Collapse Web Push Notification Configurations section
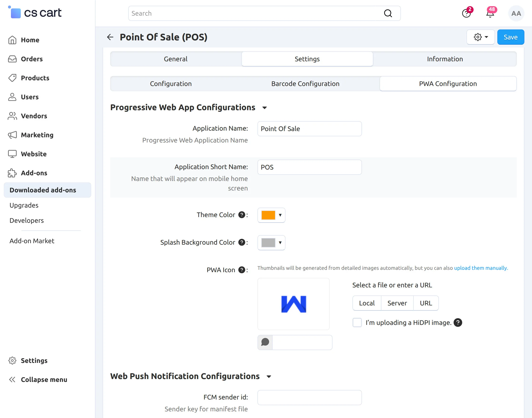The image size is (532, 418). click(269, 376)
